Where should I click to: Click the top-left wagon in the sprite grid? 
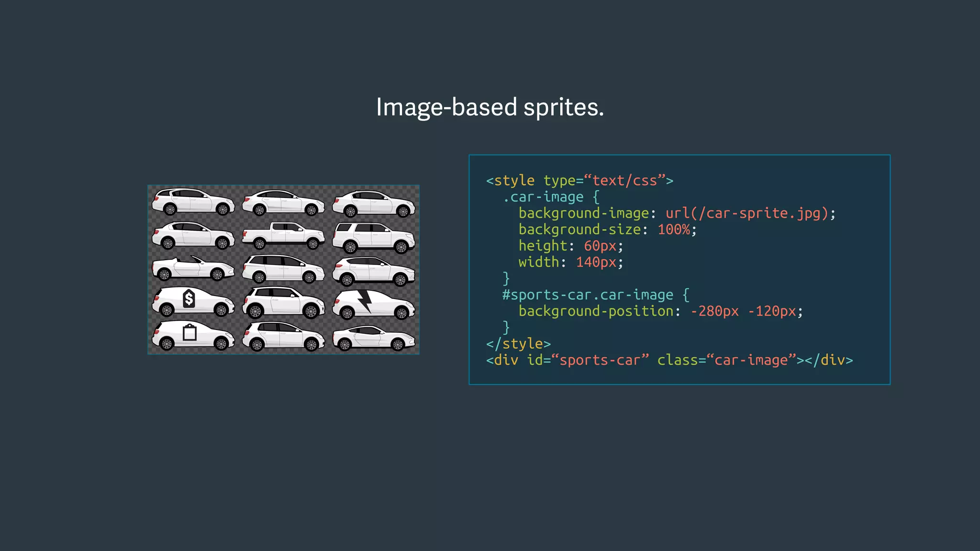(x=193, y=201)
